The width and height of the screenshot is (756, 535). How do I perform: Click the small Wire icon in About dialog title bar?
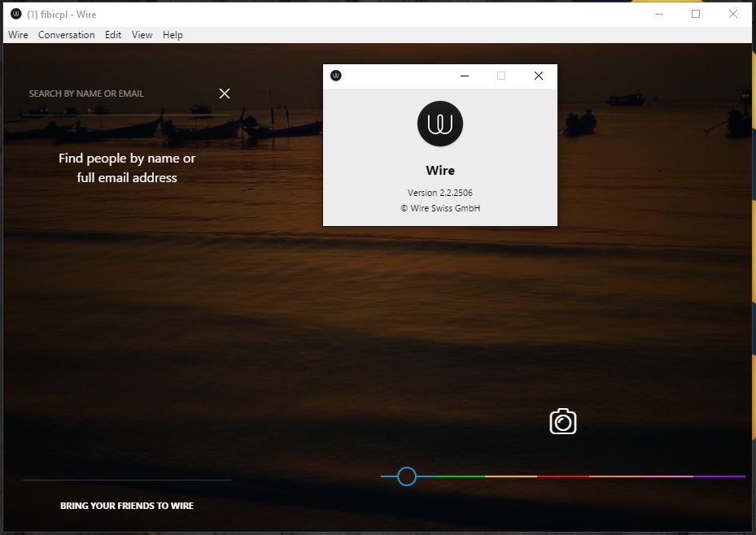(x=336, y=76)
